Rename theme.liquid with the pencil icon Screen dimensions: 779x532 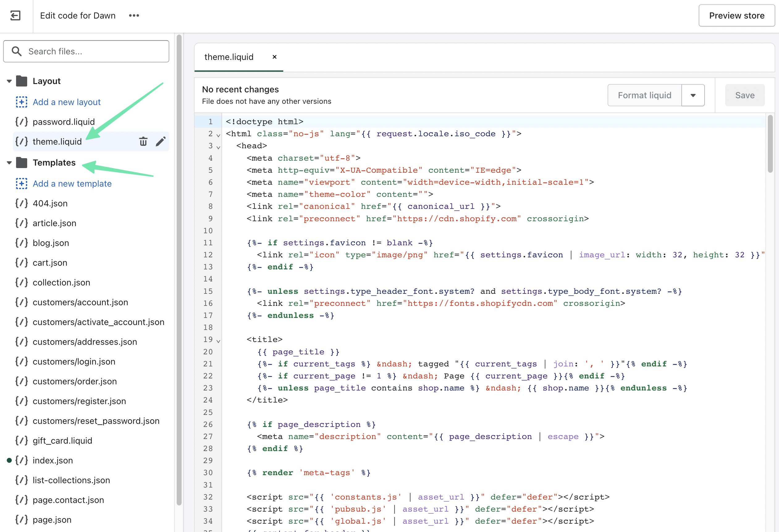(x=161, y=141)
